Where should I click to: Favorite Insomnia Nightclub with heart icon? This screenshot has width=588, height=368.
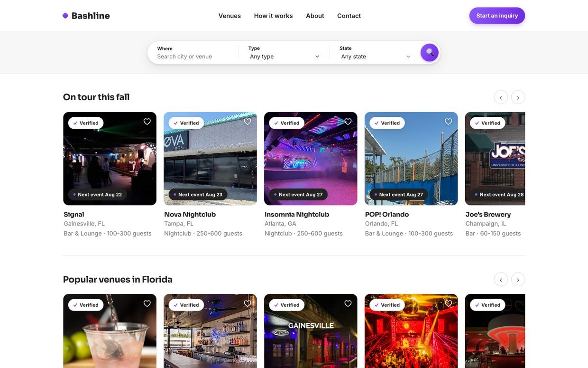(x=348, y=122)
